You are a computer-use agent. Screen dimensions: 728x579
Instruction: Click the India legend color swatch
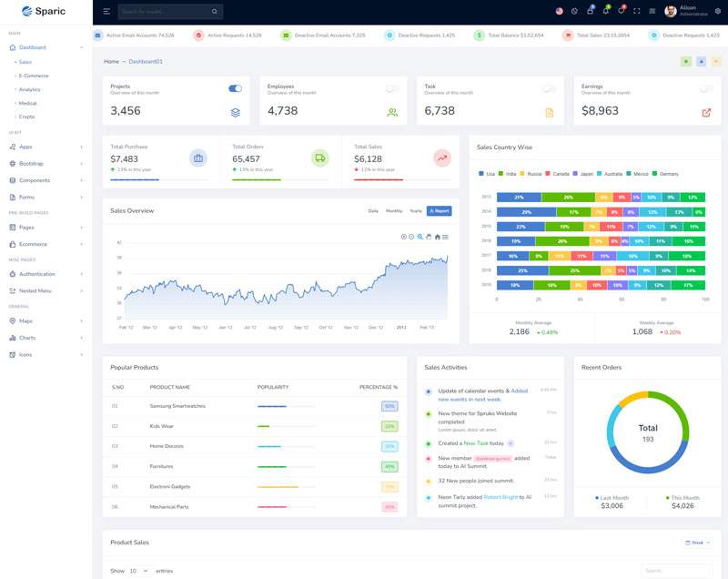(501, 173)
